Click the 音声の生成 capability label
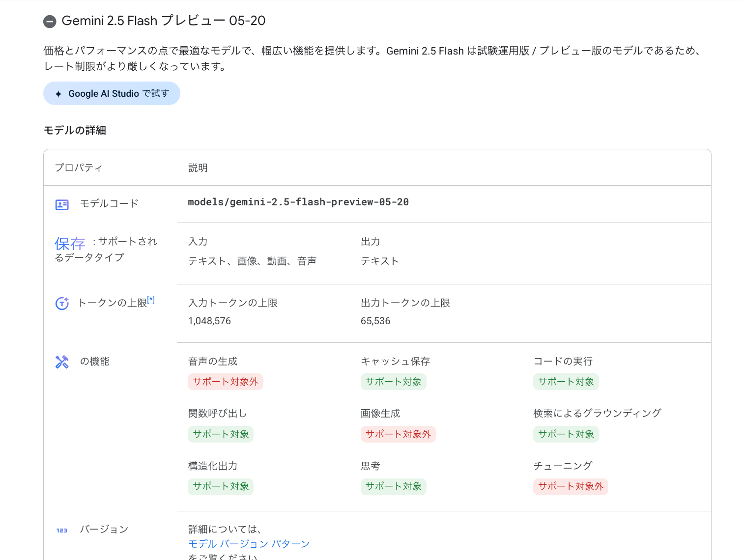742x560 pixels. 213,361
